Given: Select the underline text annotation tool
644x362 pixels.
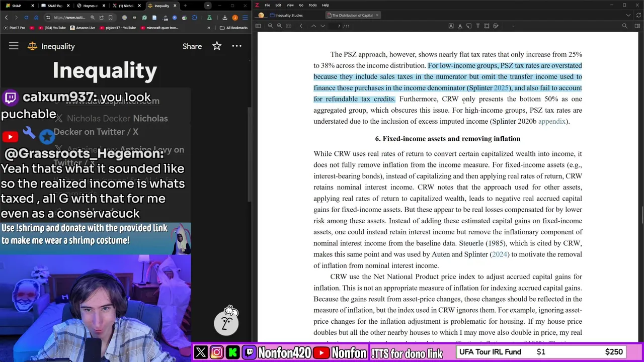Looking at the screenshot, I should tap(460, 26).
